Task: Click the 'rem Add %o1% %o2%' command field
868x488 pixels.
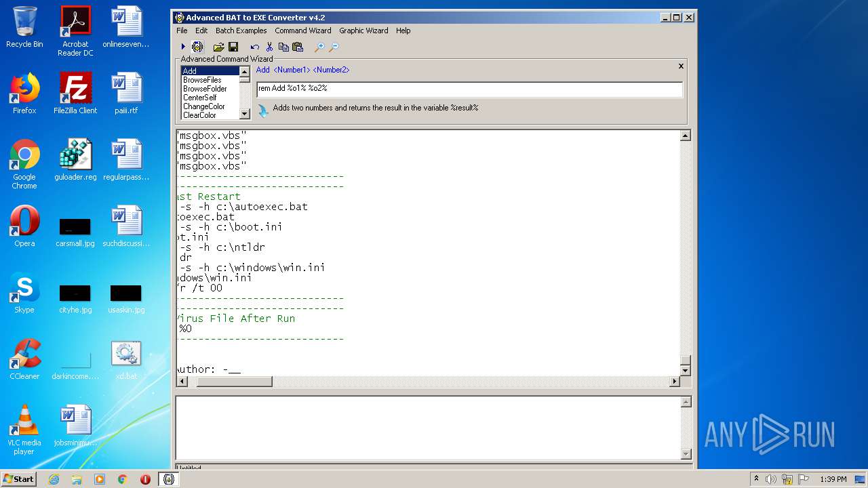Action: tap(469, 89)
